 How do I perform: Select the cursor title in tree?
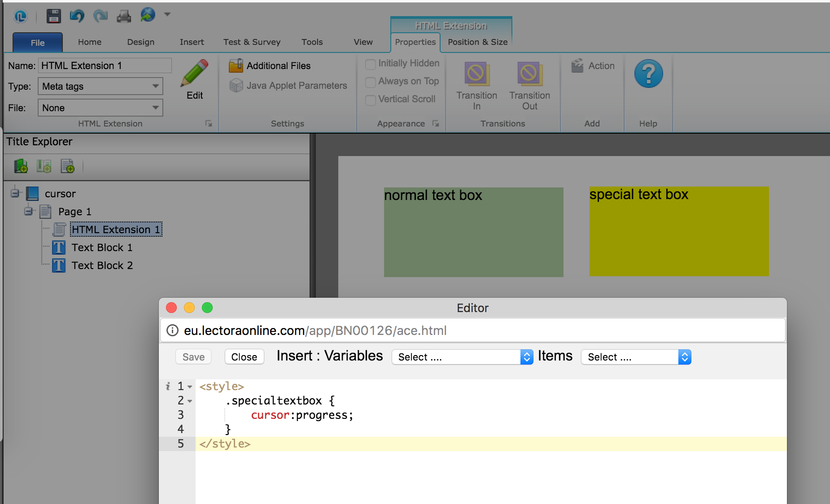click(60, 194)
